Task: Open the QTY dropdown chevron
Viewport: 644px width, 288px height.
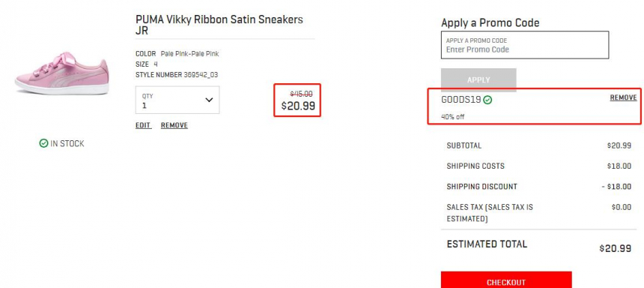Action: [209, 100]
